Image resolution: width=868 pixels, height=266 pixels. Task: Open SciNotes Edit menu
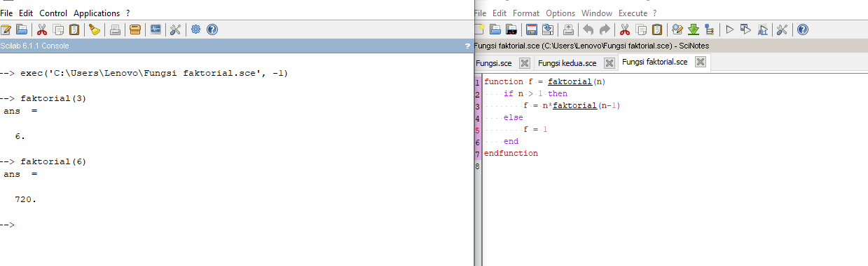(x=500, y=13)
